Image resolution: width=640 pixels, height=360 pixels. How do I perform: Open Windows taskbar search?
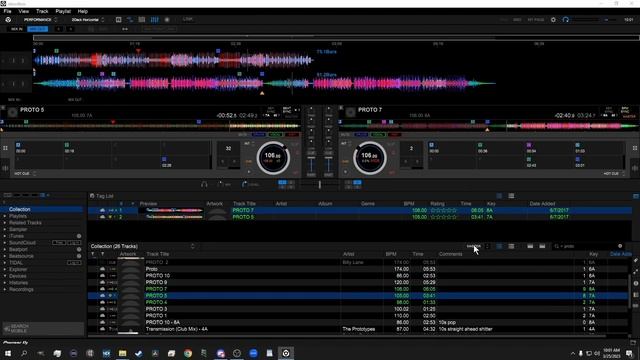pos(24,353)
